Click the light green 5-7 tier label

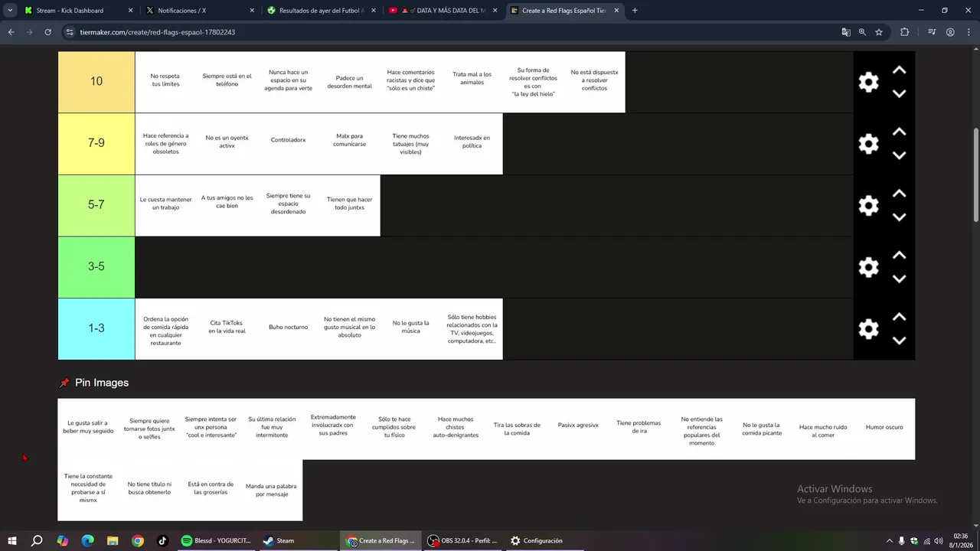click(96, 205)
